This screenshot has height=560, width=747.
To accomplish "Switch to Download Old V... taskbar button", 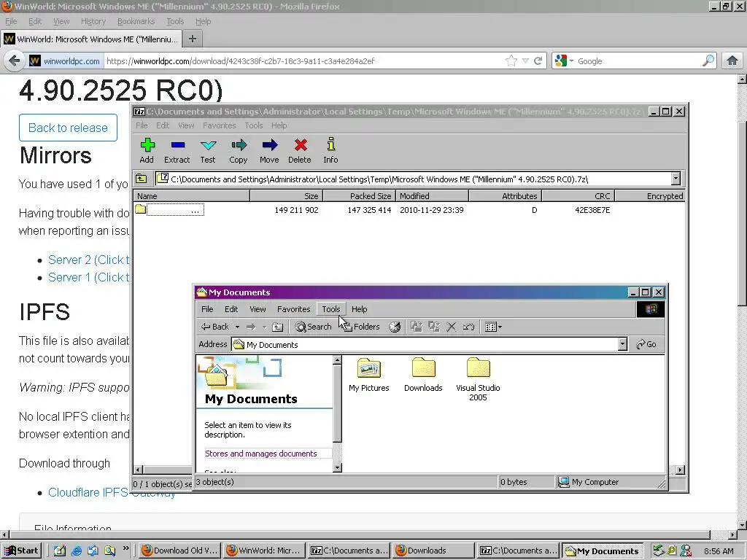I will pos(179,551).
